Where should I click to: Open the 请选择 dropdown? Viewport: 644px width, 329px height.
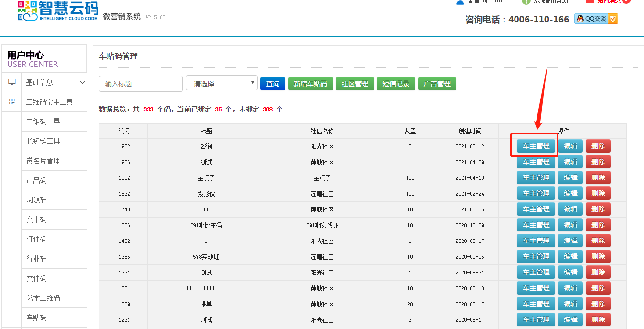point(222,83)
